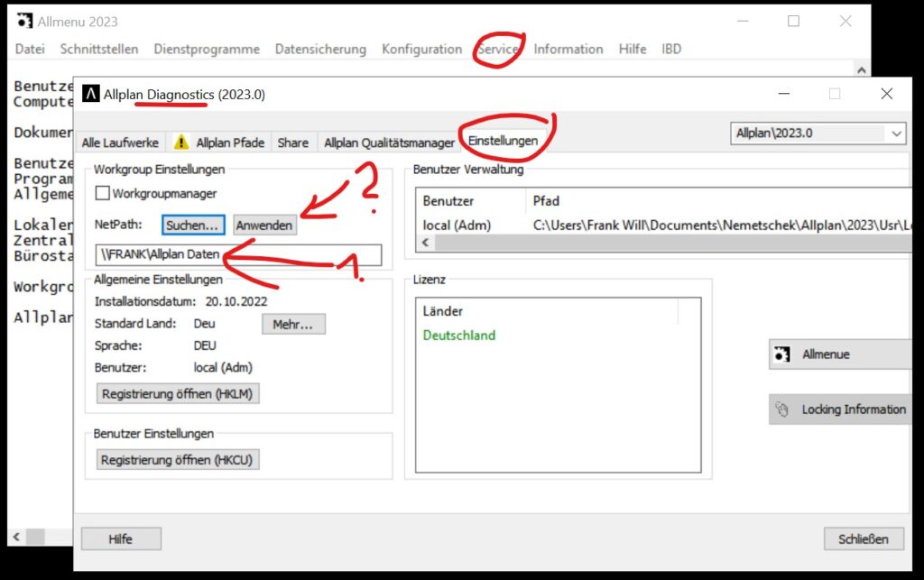Apply the NetPath with the Anwenden button
This screenshot has width=924, height=580.
point(263,225)
